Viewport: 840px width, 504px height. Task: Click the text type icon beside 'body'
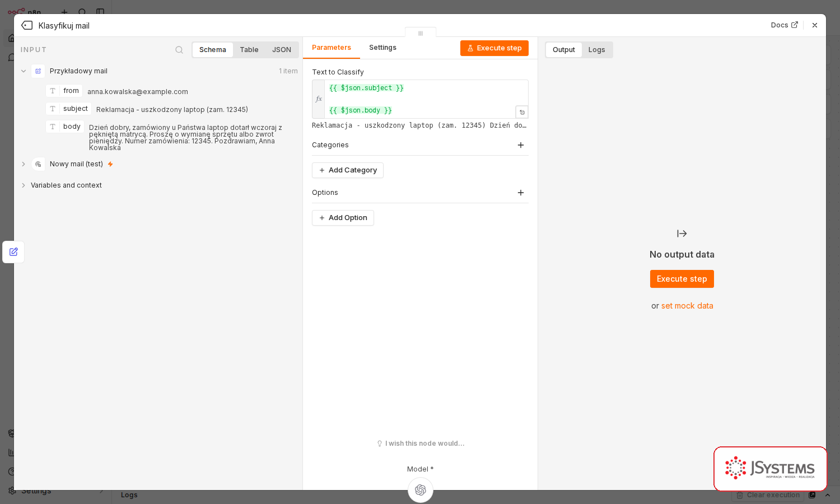tap(53, 127)
